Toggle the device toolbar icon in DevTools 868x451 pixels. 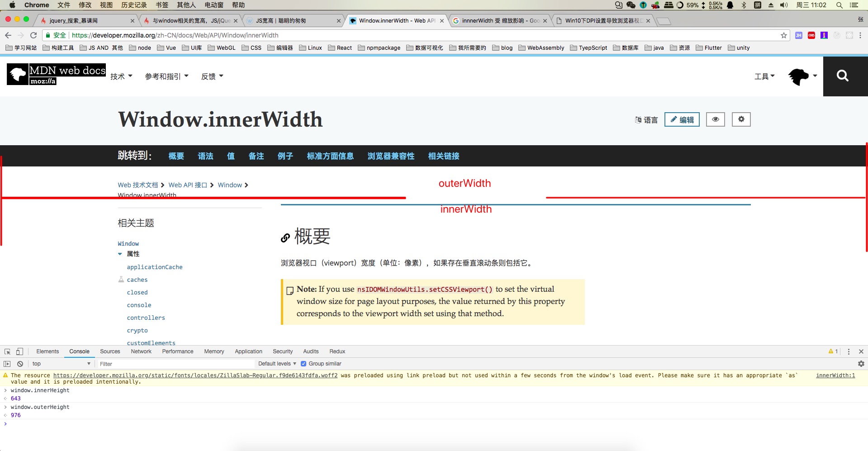point(19,351)
